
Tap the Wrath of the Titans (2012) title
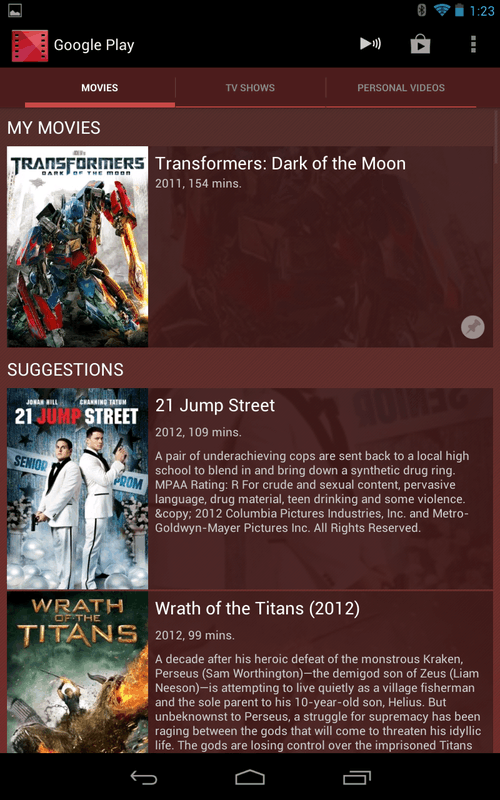coord(257,609)
